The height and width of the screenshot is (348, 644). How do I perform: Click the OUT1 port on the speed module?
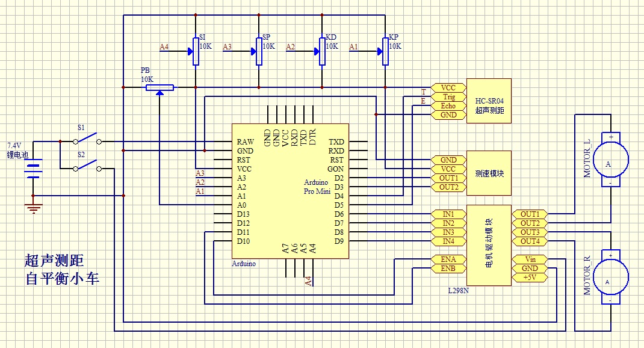448,178
